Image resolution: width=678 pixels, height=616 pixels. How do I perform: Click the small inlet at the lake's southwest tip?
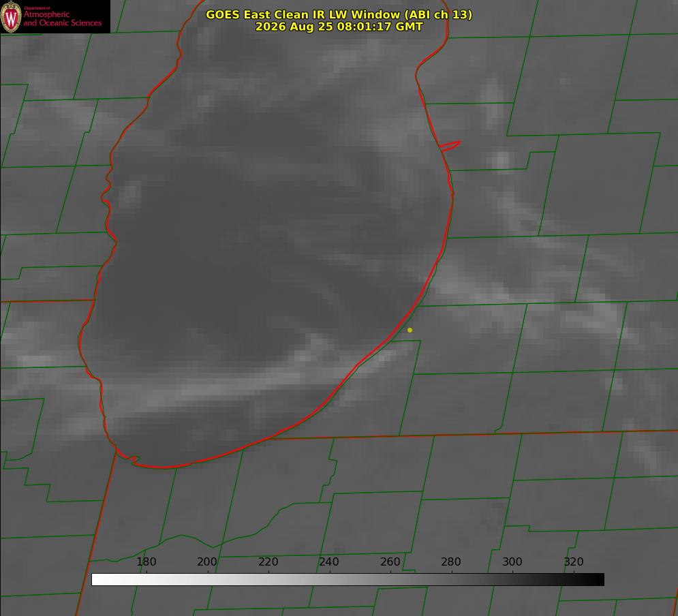128,457
